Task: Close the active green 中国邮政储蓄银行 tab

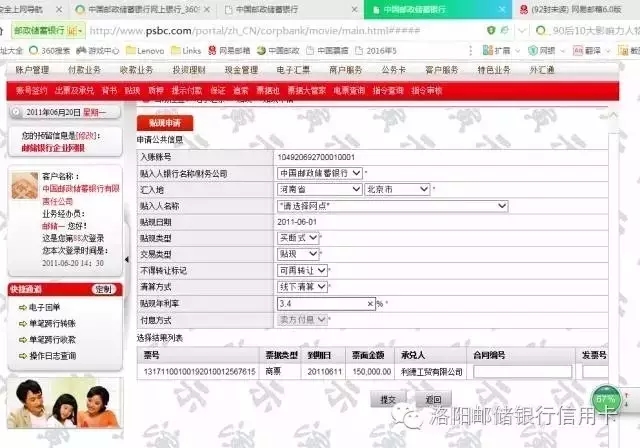Action: click(x=502, y=9)
